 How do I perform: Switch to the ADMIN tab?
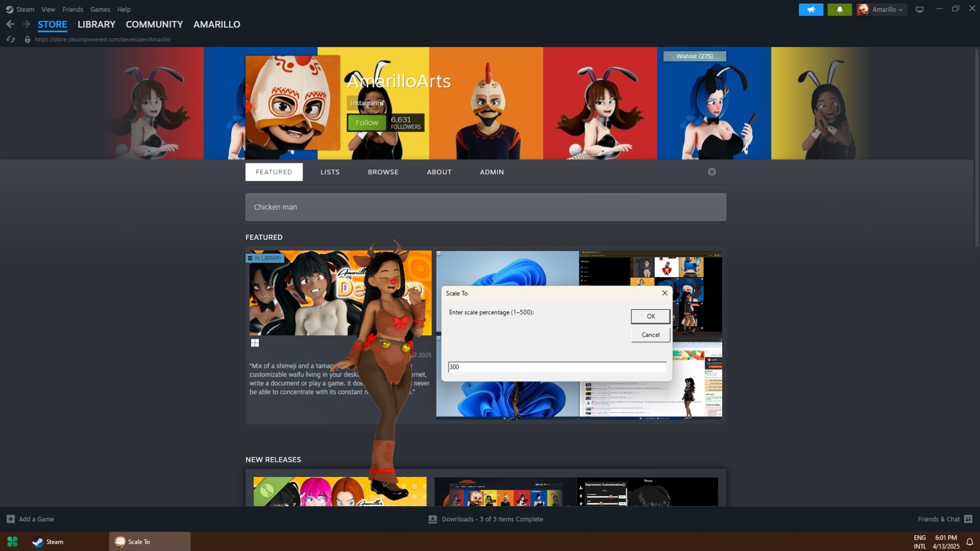click(491, 172)
